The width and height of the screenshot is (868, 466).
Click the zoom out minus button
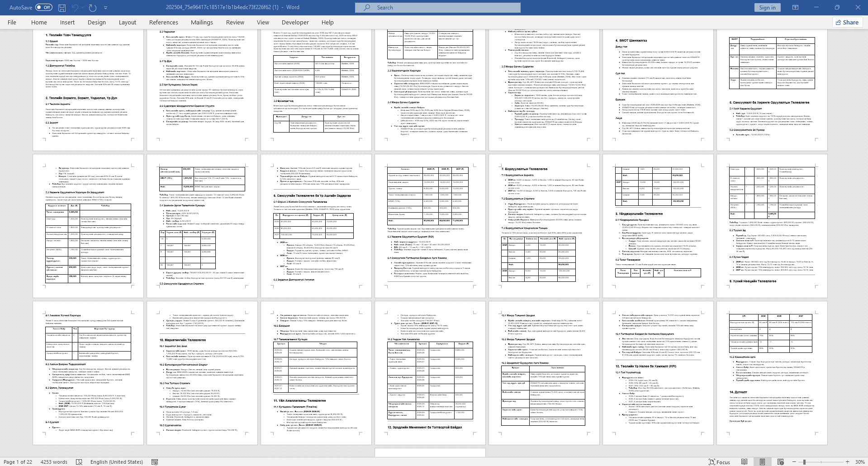point(794,462)
